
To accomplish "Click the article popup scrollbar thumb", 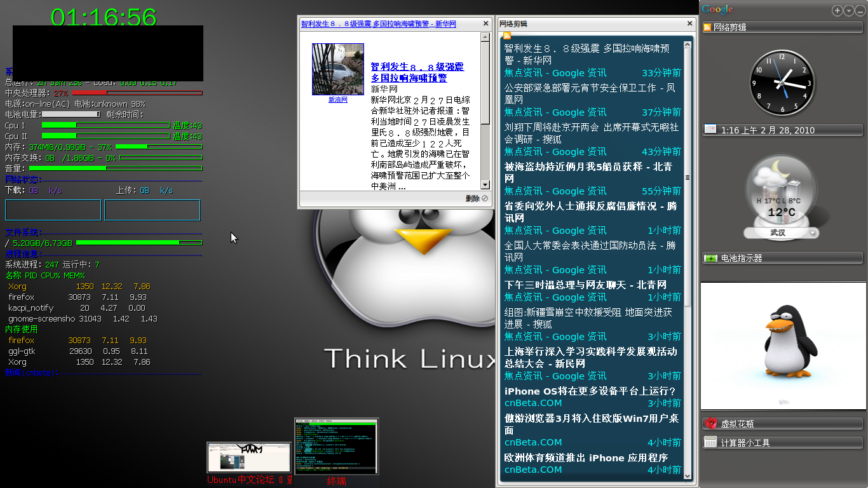I will (x=485, y=83).
